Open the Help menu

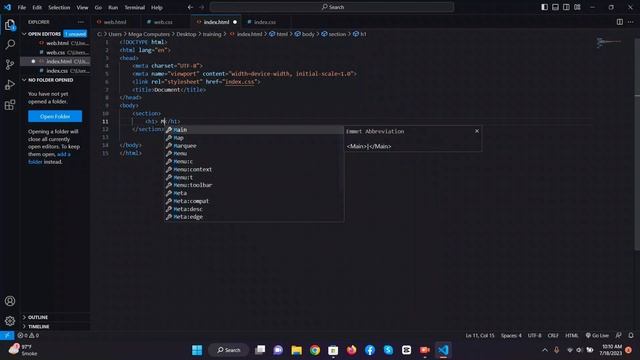[157, 7]
